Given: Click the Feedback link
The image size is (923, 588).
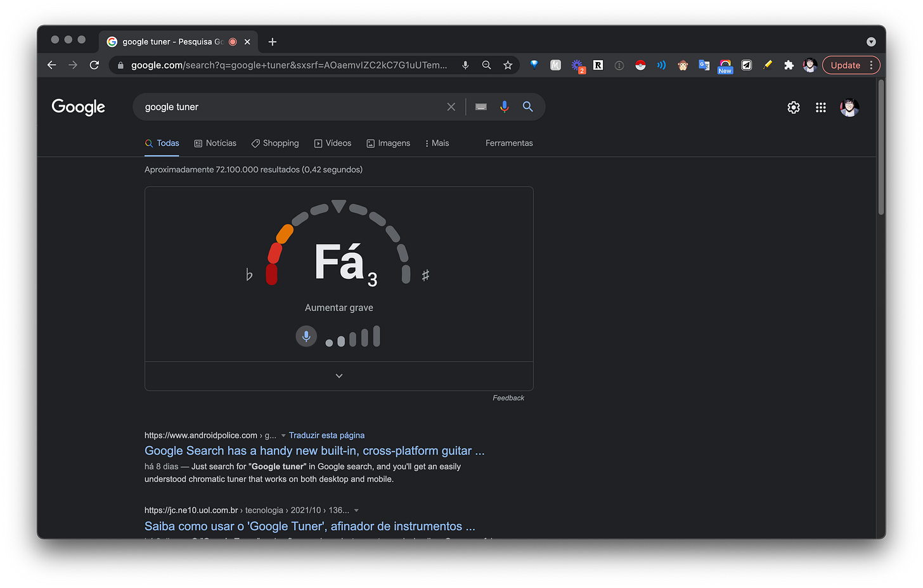Looking at the screenshot, I should tap(508, 398).
